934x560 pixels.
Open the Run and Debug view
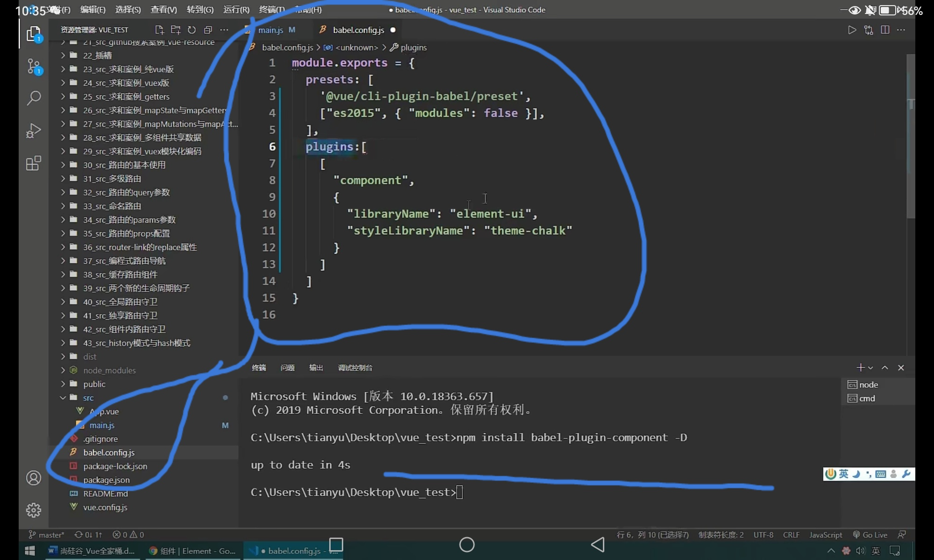pos(34,131)
